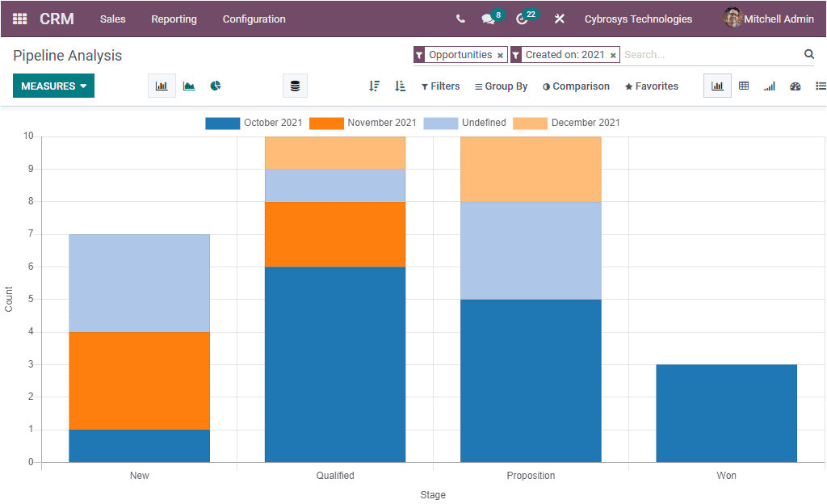Open the Measures dropdown
Screen dimensions: 827x504
point(53,85)
